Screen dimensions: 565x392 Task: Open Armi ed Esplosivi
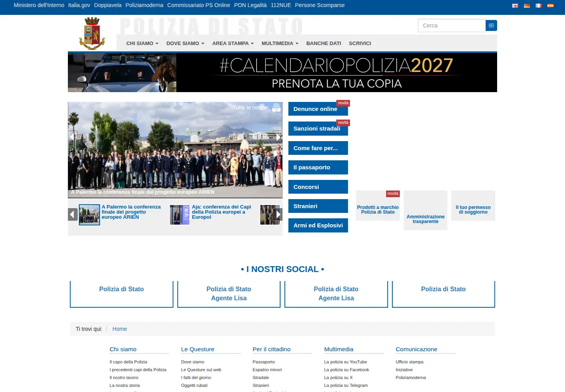click(x=318, y=225)
